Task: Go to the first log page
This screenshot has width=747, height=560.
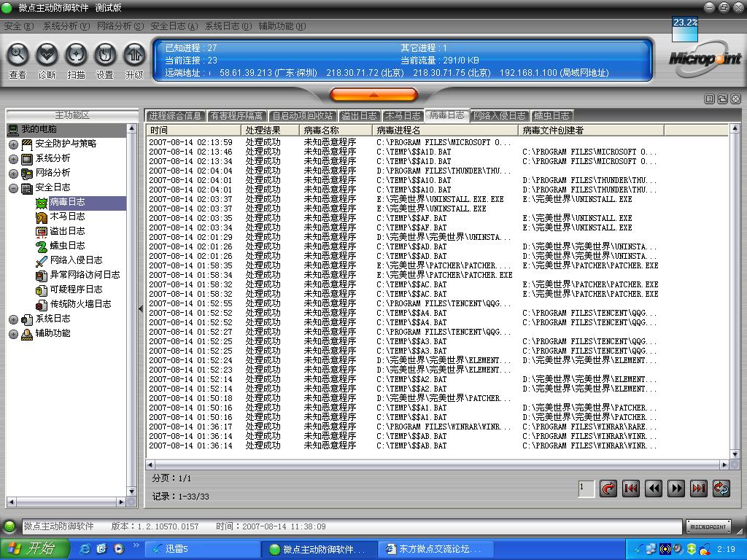Action: pos(631,489)
